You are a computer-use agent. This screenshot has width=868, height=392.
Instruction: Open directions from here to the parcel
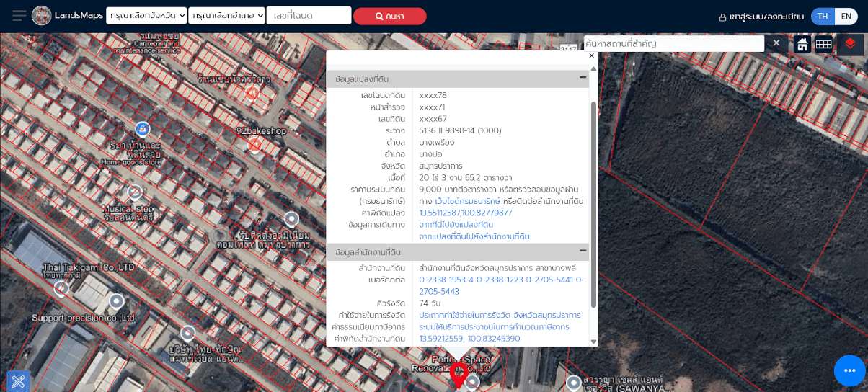point(456,225)
